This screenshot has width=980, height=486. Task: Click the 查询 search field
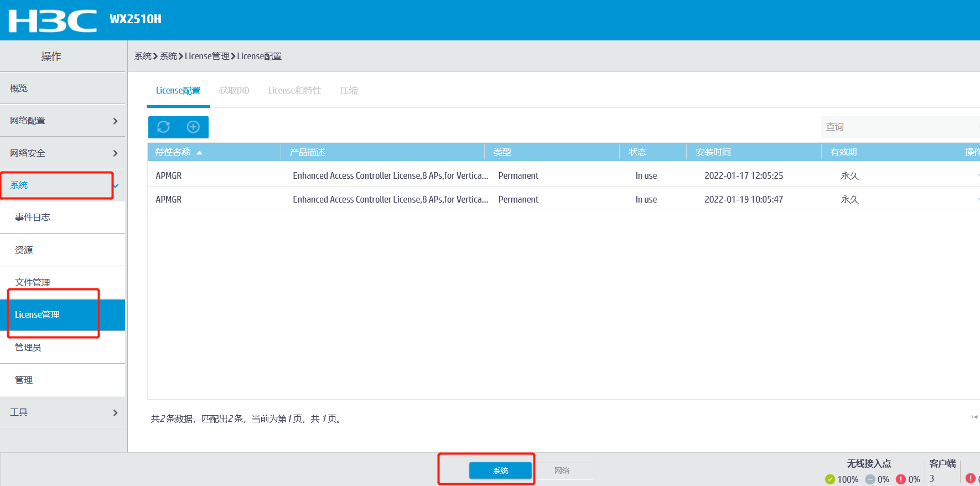(900, 127)
